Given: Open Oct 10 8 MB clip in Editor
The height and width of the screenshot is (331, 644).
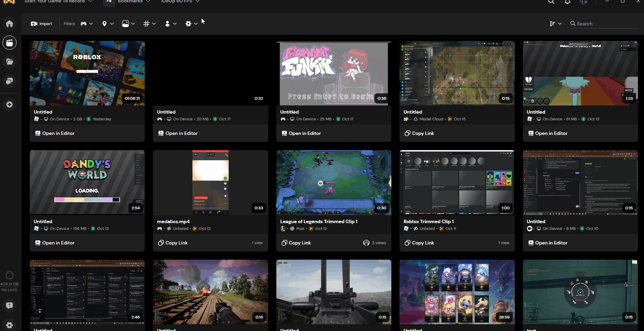Looking at the screenshot, I should coord(548,243).
